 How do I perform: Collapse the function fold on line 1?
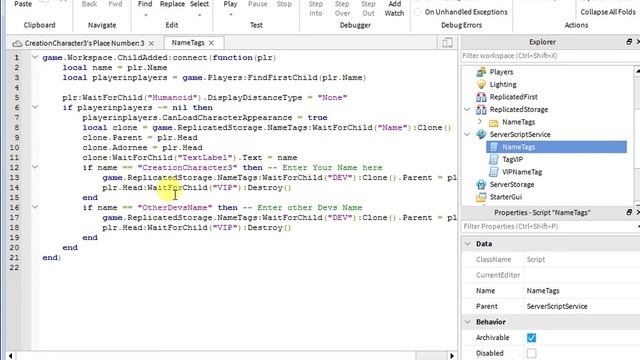pos(35,58)
